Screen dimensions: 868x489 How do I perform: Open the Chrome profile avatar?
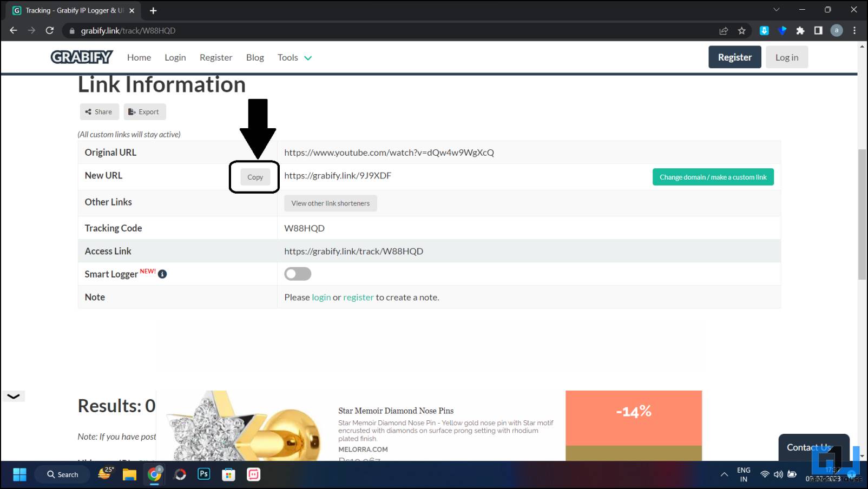(x=837, y=31)
